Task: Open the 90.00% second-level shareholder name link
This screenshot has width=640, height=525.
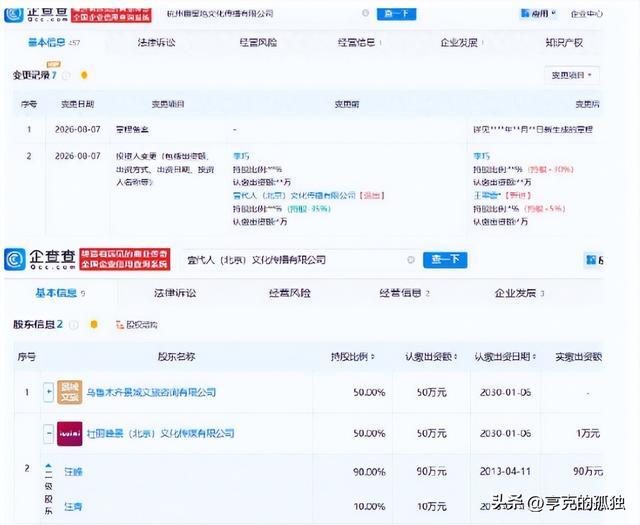Action: point(73,472)
